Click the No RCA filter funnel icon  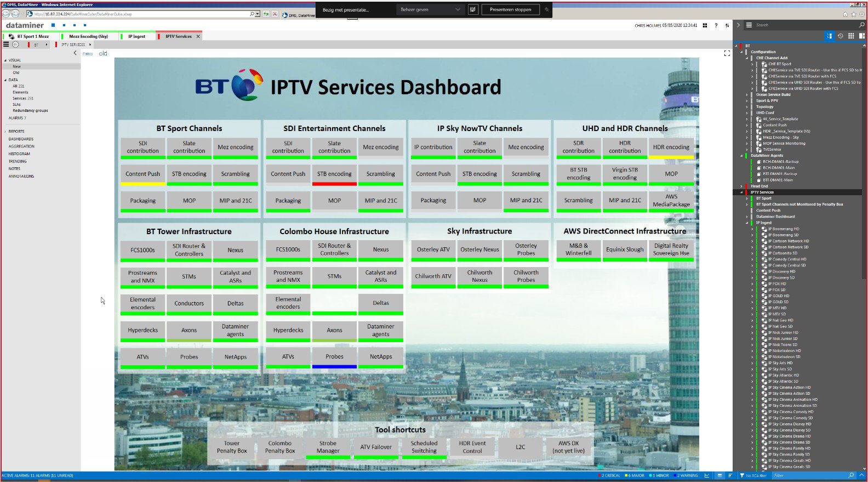(x=741, y=475)
